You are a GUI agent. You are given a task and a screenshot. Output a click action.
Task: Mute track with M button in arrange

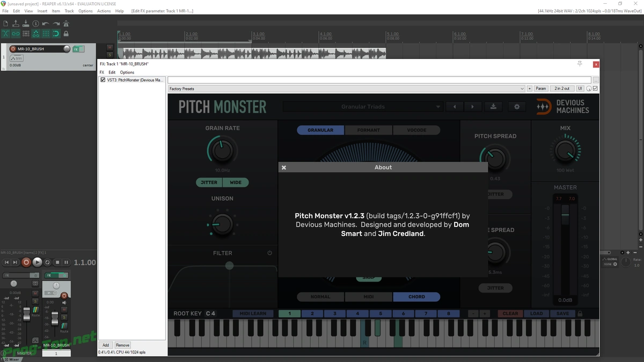coord(110,48)
